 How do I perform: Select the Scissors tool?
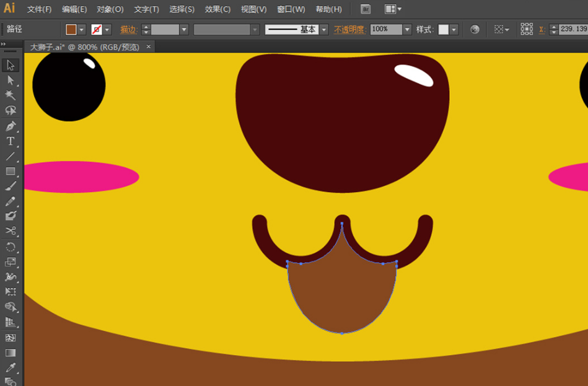point(11,231)
